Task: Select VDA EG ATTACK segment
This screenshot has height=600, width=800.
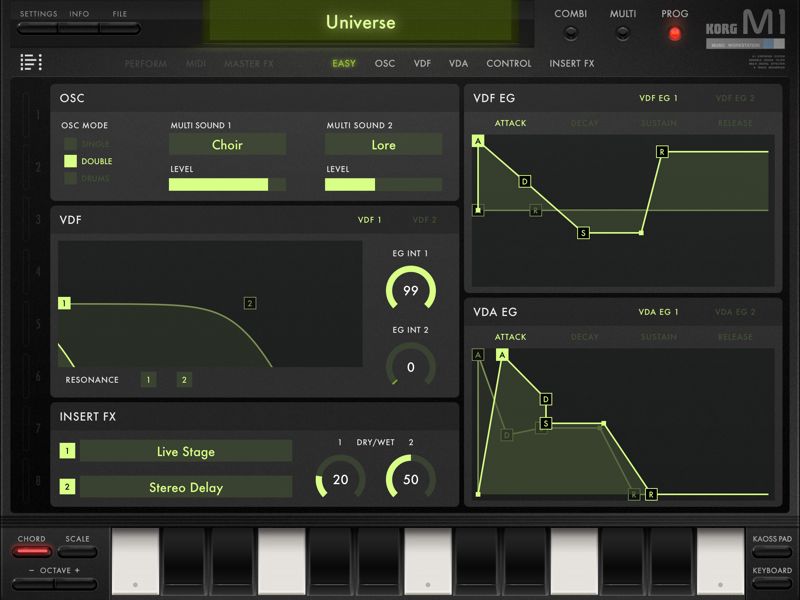Action: (510, 337)
